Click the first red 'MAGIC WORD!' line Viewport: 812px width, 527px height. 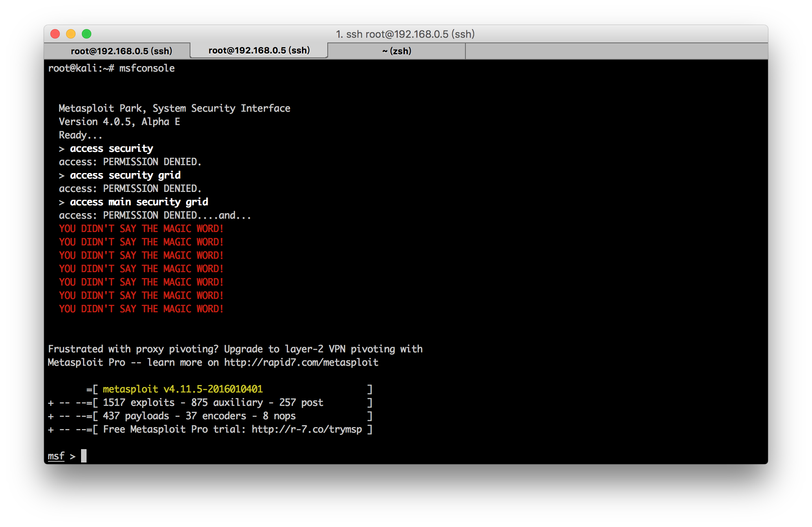141,228
